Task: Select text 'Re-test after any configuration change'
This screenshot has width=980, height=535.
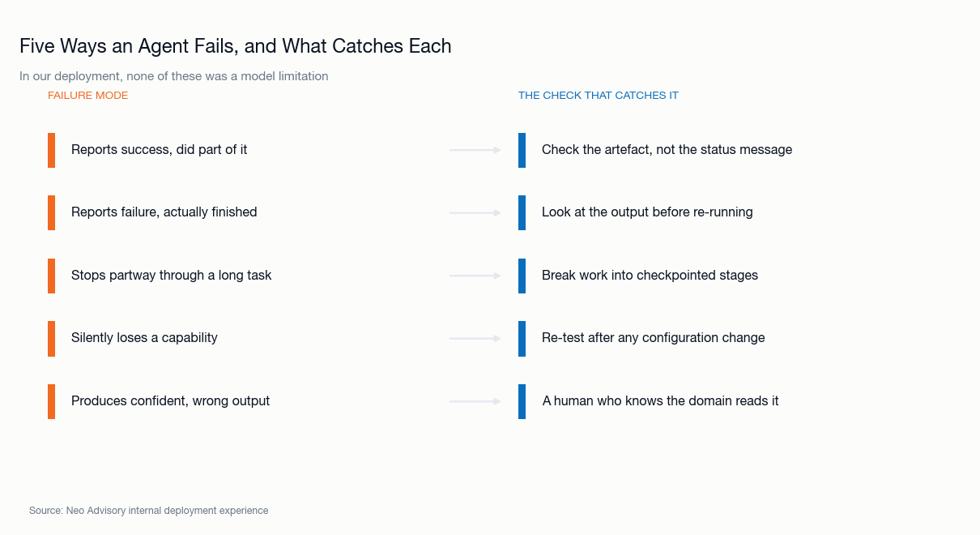Action: (654, 338)
